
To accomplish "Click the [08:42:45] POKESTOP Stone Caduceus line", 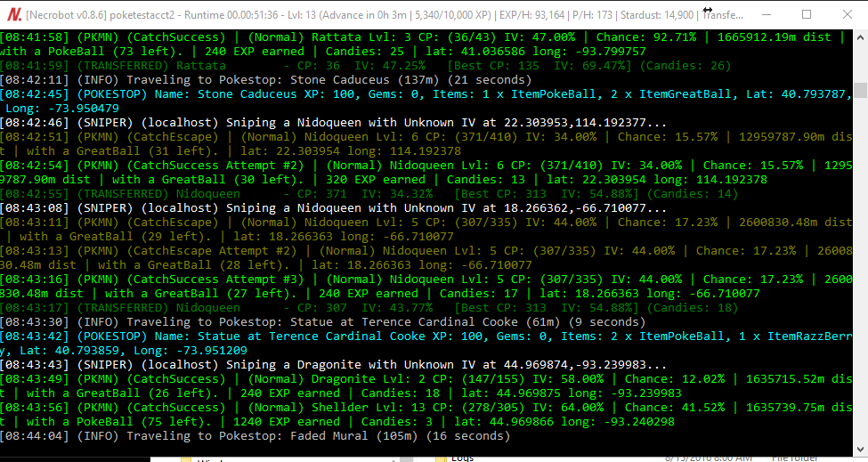I will 426,101.
